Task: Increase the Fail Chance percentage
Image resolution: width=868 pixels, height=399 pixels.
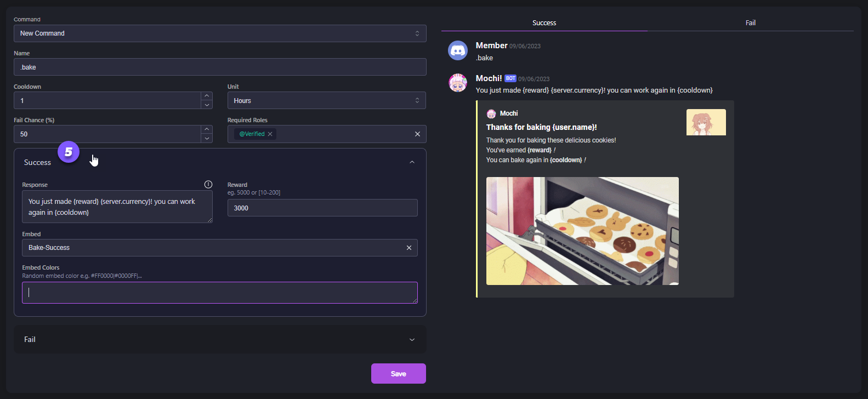Action: [207, 130]
